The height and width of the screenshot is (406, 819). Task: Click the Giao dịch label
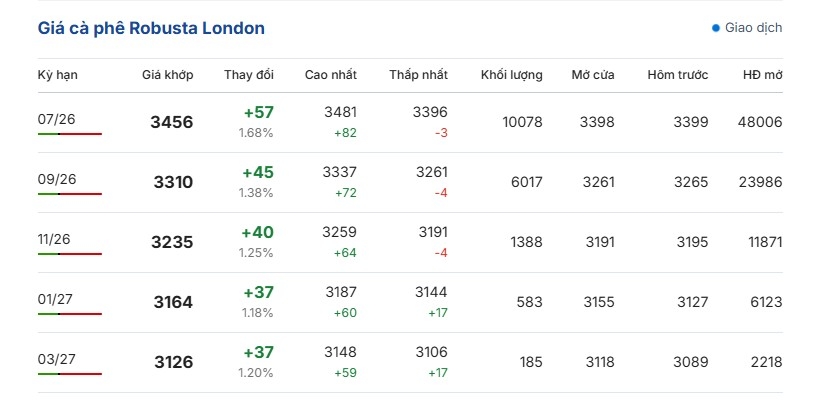pyautogui.click(x=753, y=28)
